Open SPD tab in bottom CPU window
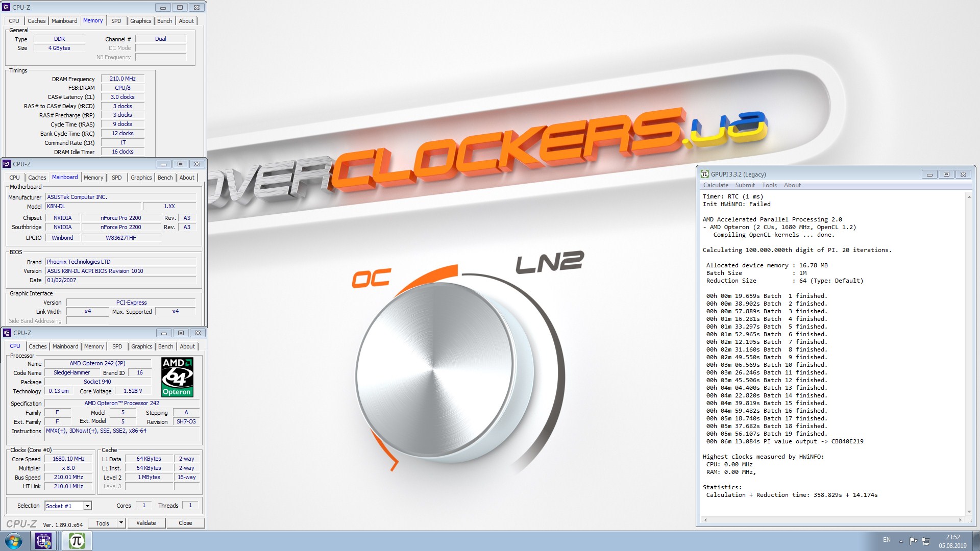Viewport: 980px width, 551px height. click(117, 346)
